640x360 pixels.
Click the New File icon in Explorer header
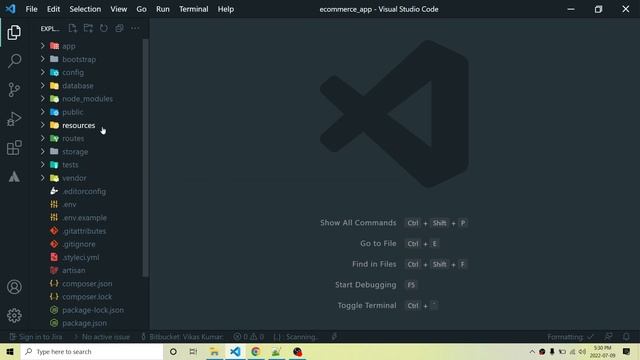pyautogui.click(x=73, y=28)
